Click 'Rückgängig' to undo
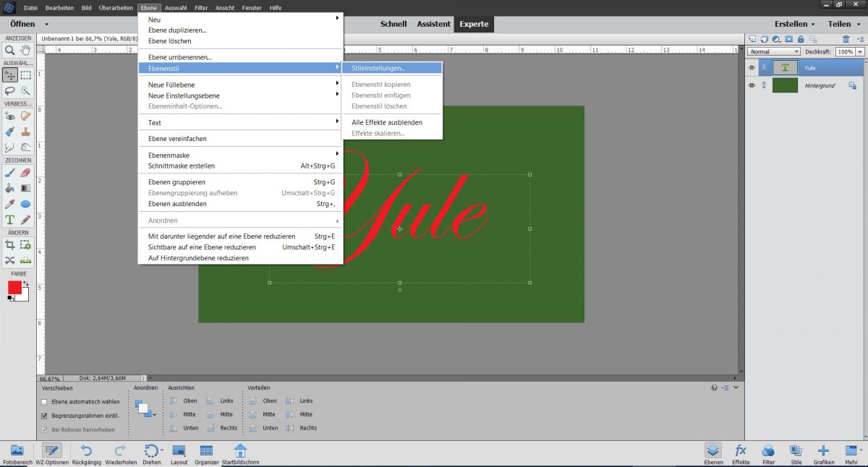The width and height of the screenshot is (868, 467). click(86, 454)
